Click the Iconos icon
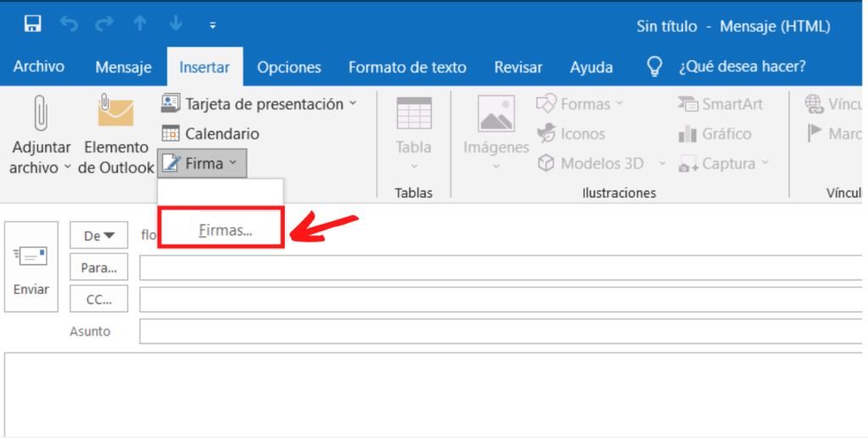868x438 pixels. [547, 133]
